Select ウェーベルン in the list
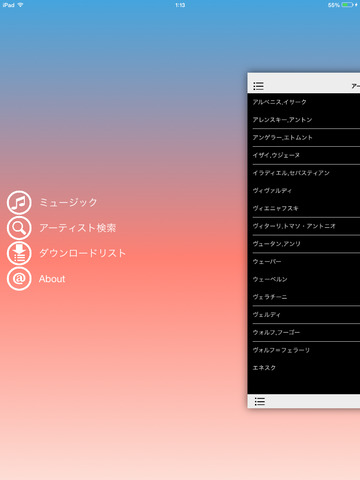The height and width of the screenshot is (480, 360). (x=304, y=279)
